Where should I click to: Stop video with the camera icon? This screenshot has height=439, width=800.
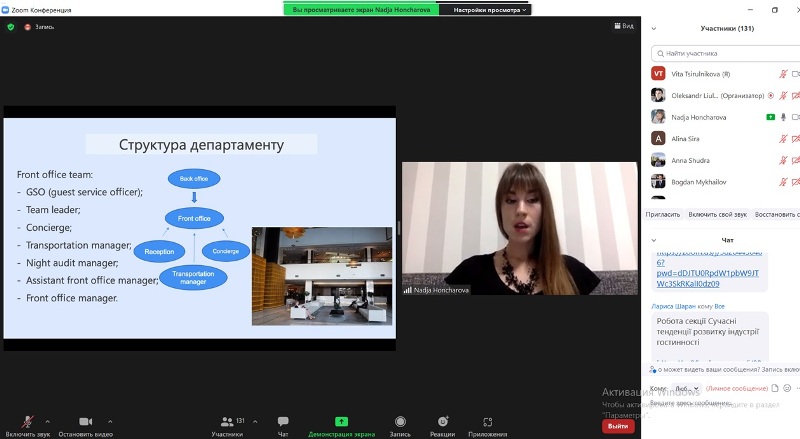point(85,421)
